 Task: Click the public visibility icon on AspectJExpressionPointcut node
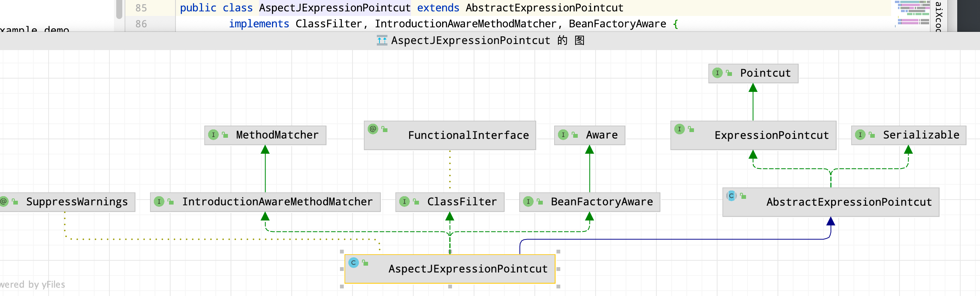[365, 263]
